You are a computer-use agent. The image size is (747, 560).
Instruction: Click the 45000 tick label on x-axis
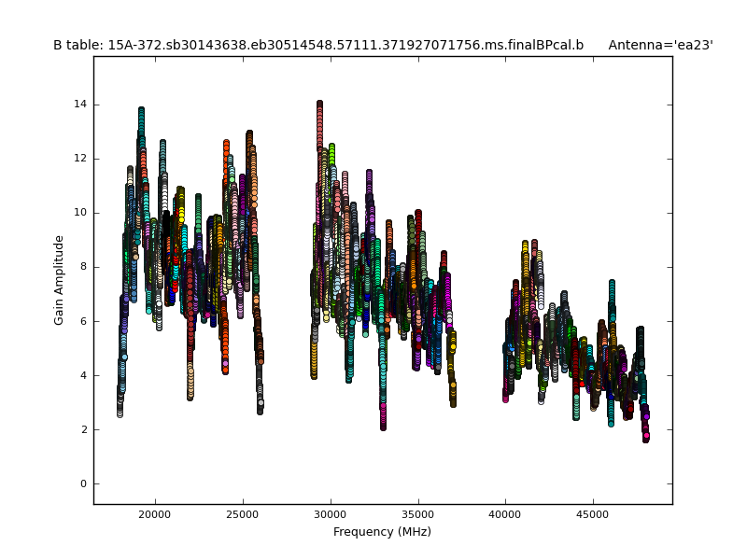pyautogui.click(x=593, y=513)
